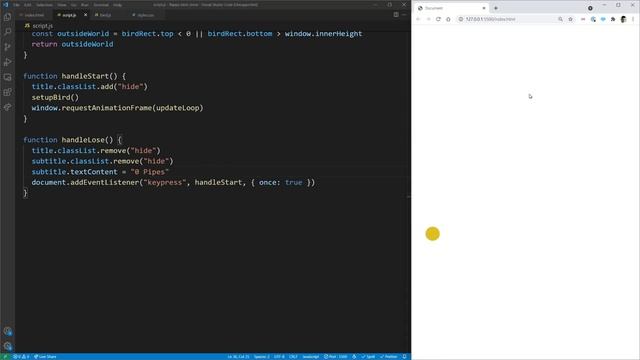640x360 pixels.
Task: Open the notifications bell in status bar
Action: (404, 356)
